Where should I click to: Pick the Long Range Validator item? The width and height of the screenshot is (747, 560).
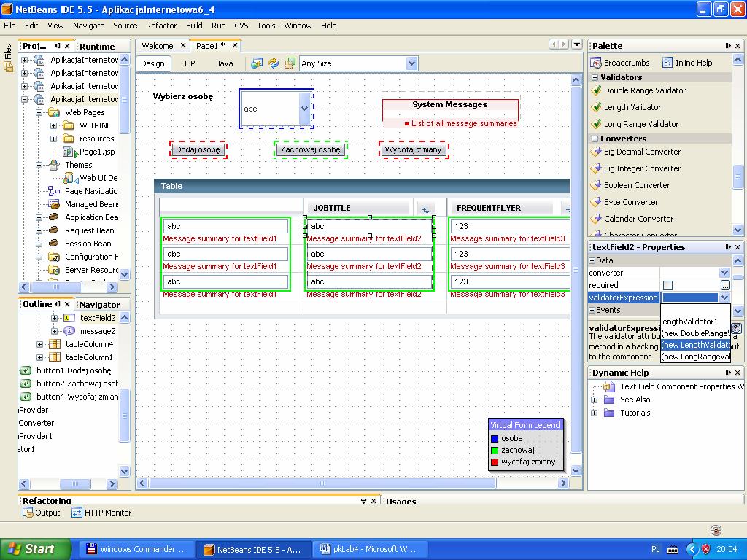point(635,124)
